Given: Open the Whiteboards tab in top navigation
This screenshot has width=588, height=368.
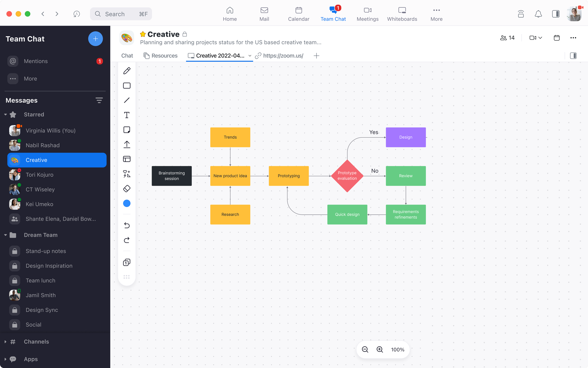Looking at the screenshot, I should pos(402,14).
